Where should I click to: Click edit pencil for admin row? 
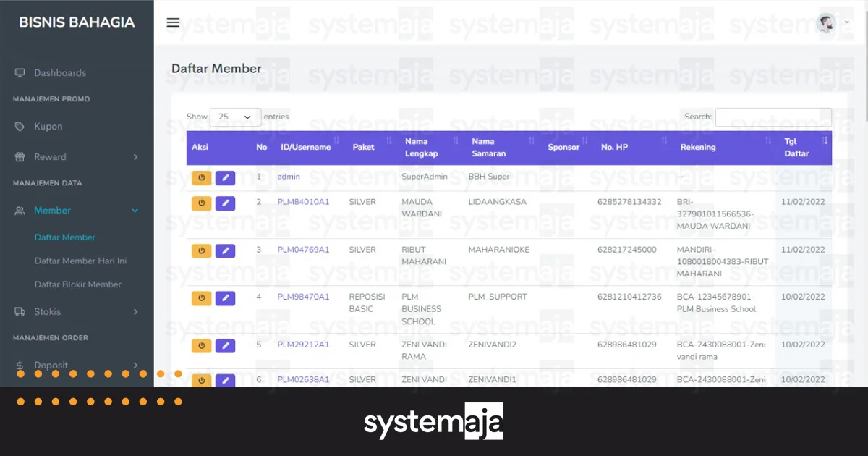pyautogui.click(x=225, y=177)
